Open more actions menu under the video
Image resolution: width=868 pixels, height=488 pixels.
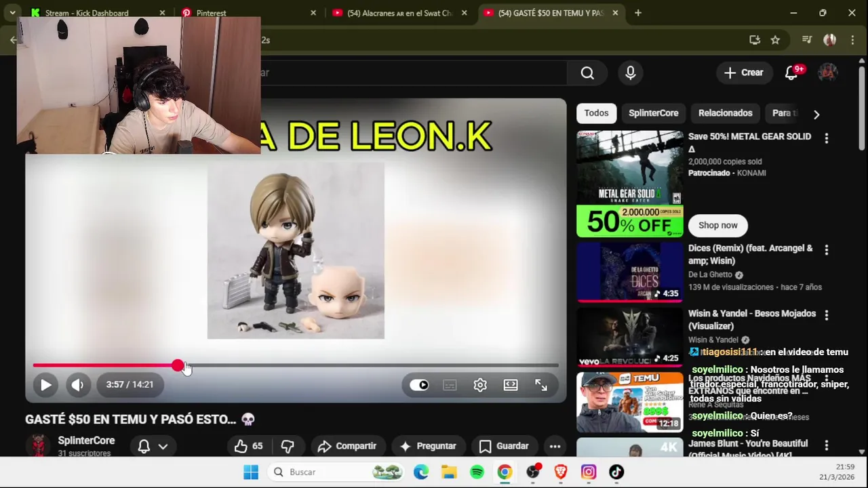(x=555, y=446)
